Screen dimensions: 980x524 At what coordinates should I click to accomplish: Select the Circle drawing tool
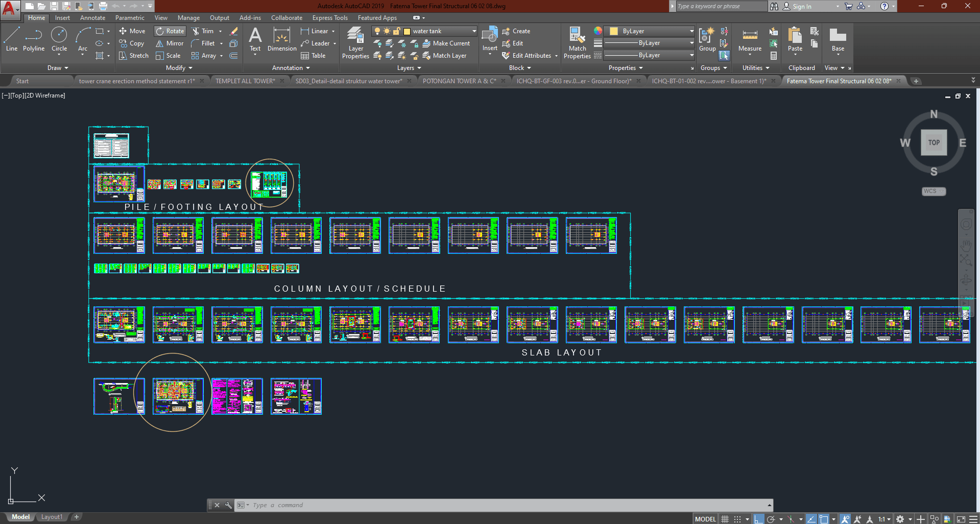pos(59,39)
